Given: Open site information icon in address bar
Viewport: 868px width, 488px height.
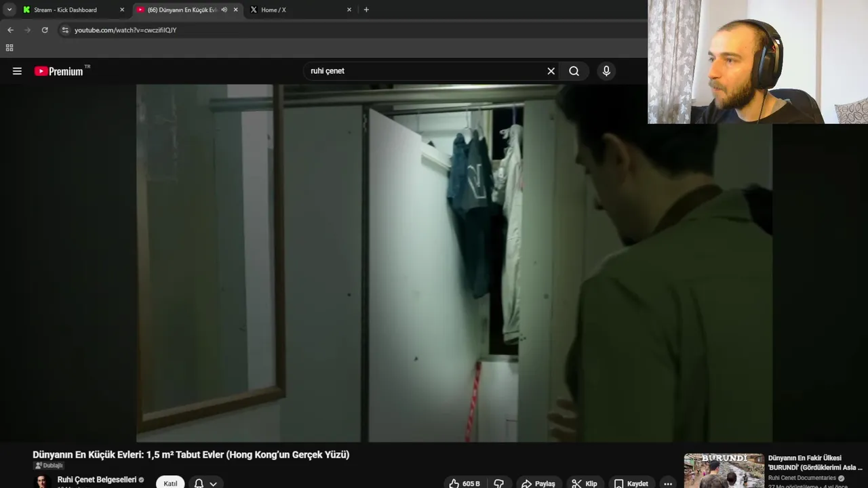Looking at the screenshot, I should click(x=65, y=30).
